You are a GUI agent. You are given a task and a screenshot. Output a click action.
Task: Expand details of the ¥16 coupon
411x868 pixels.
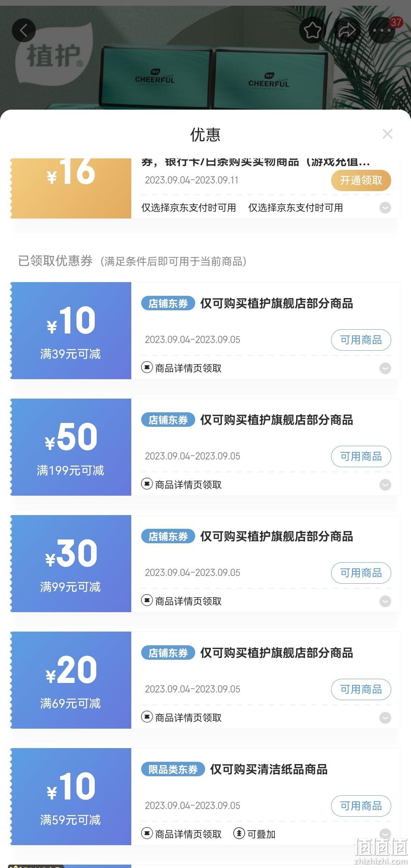[385, 208]
